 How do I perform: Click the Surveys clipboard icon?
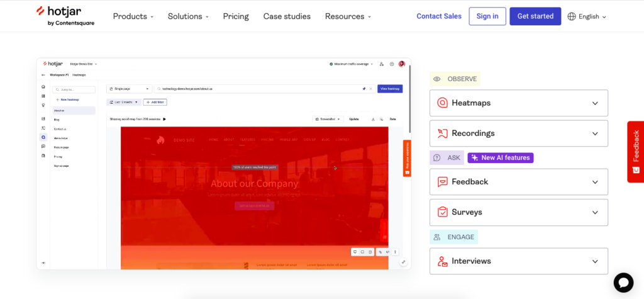[443, 212]
